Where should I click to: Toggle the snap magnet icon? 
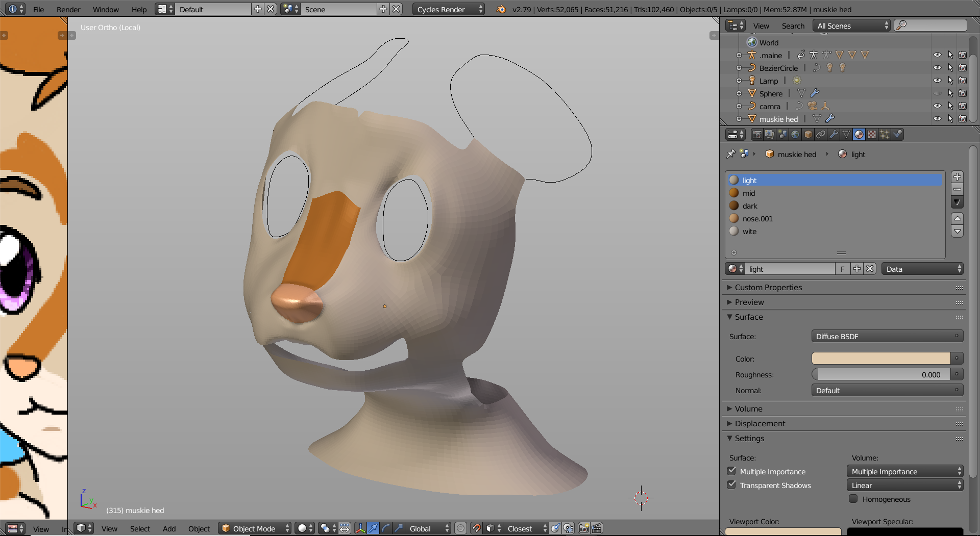476,528
